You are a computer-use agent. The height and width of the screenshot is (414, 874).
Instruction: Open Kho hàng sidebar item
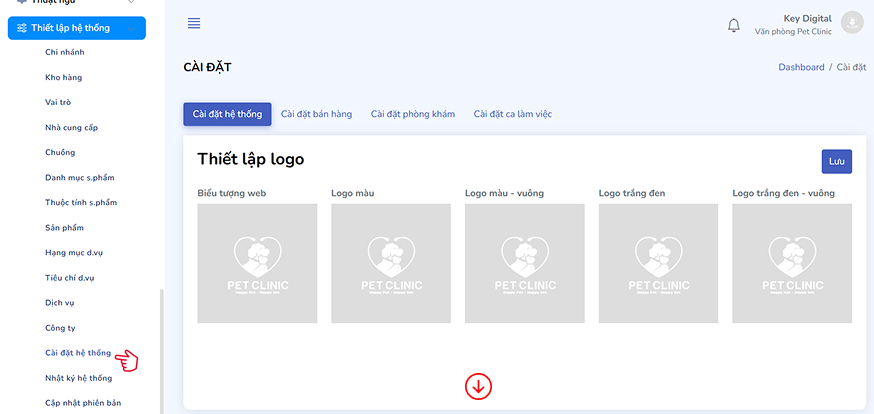[64, 77]
